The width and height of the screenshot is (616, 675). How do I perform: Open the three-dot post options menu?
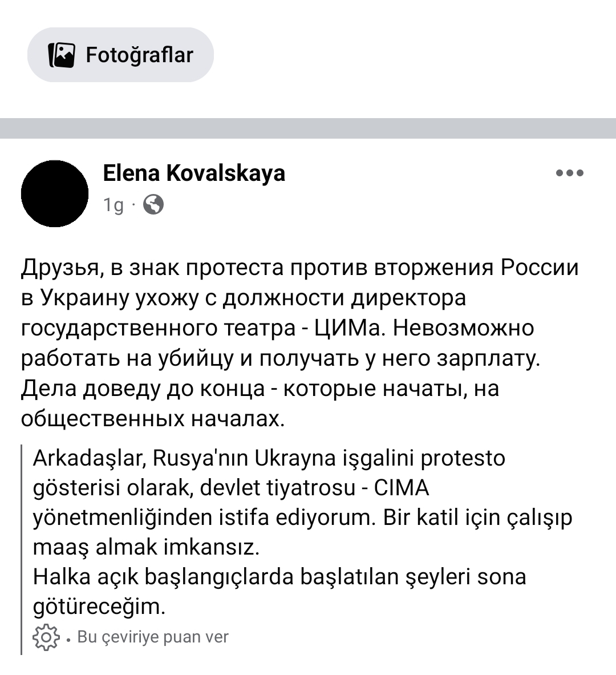[x=569, y=173]
